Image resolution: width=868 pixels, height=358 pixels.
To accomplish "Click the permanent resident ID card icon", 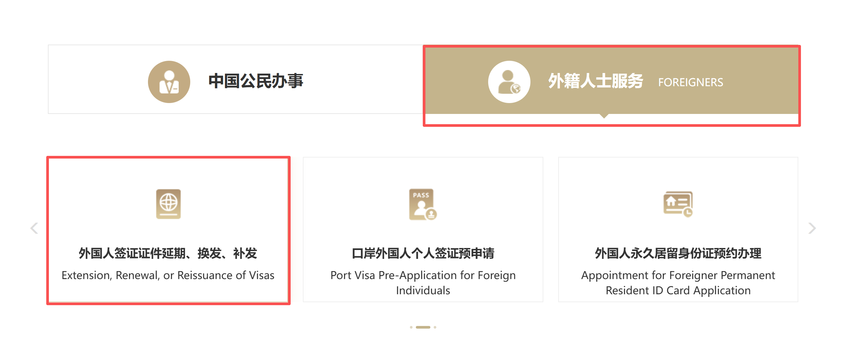I will click(678, 204).
